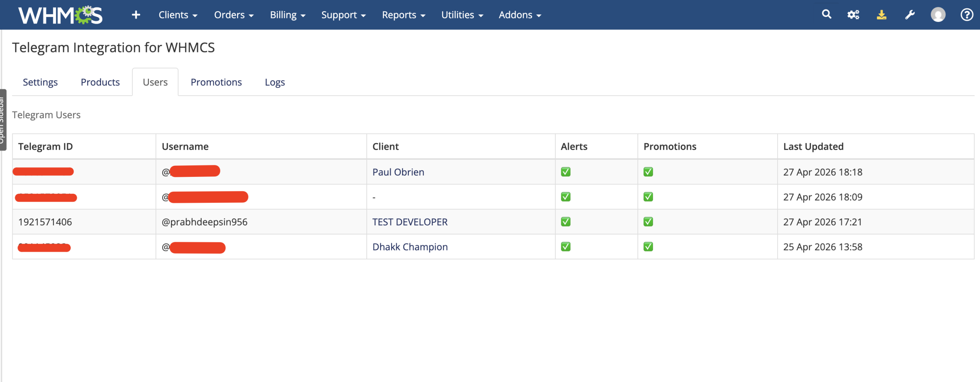Click the Promotions column header
980x382 pixels.
(x=670, y=147)
